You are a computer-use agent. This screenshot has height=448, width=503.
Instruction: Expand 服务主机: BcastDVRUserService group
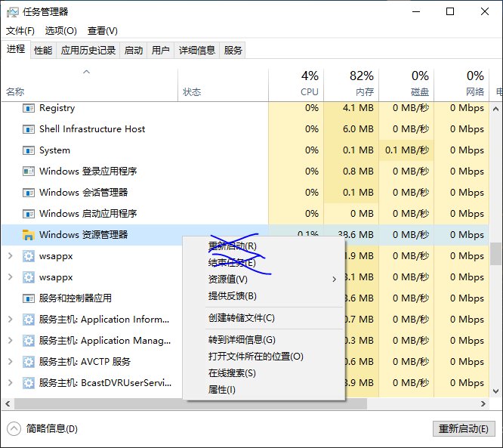[x=10, y=383]
